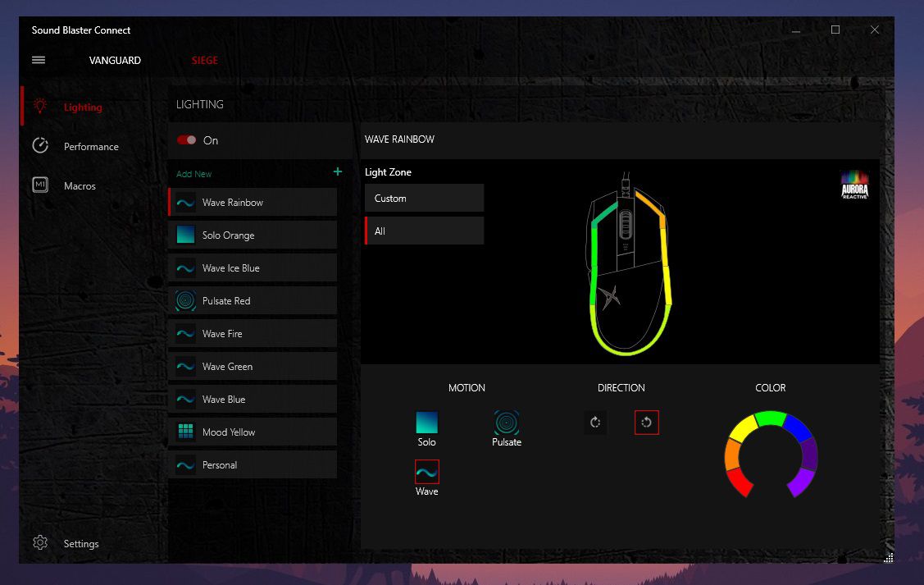Select the Pulsate Red lighting profile
Image resolution: width=924 pixels, height=585 pixels.
253,301
